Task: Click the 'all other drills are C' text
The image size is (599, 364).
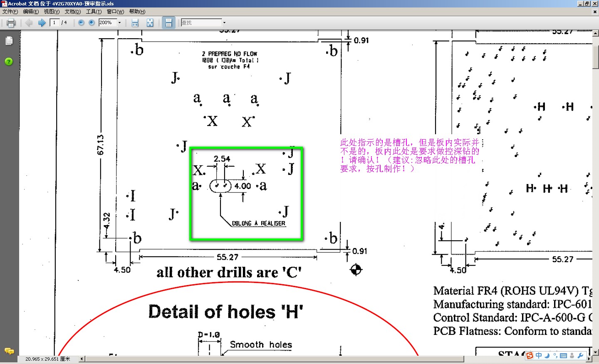Action: [x=229, y=273]
